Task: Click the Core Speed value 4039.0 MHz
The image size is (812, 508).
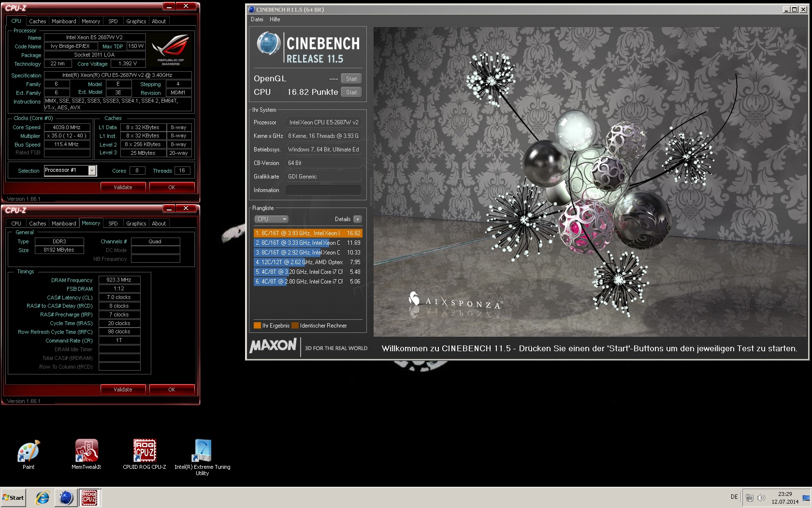Action: [67, 127]
